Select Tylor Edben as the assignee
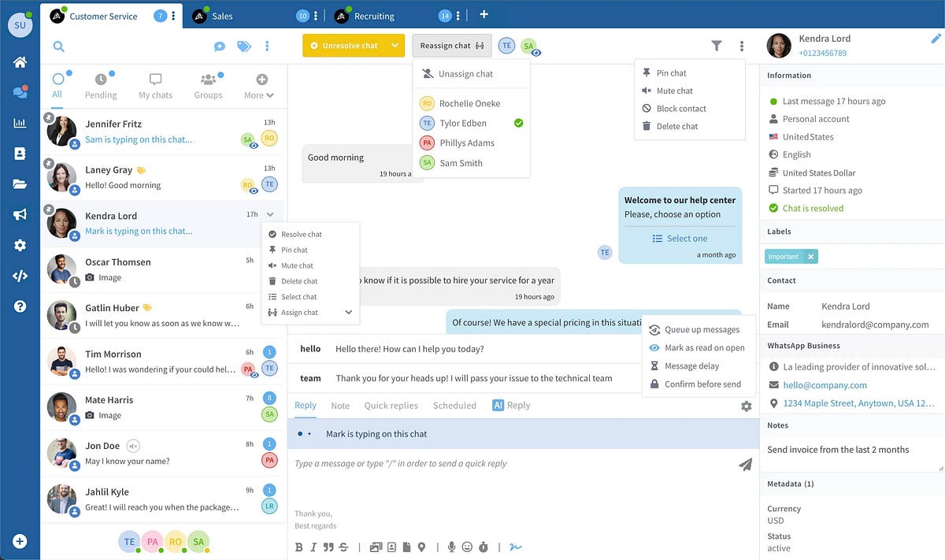Screen dimensions: 945x560 (x=463, y=123)
